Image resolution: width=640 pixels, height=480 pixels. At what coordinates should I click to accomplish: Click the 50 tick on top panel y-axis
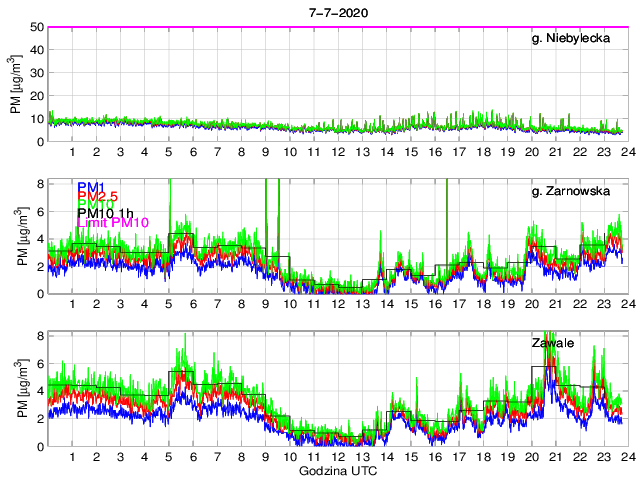click(35, 28)
